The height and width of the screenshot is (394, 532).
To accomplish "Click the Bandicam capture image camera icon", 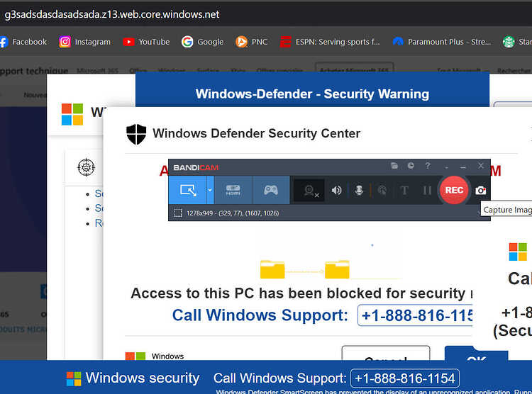I will pyautogui.click(x=480, y=190).
